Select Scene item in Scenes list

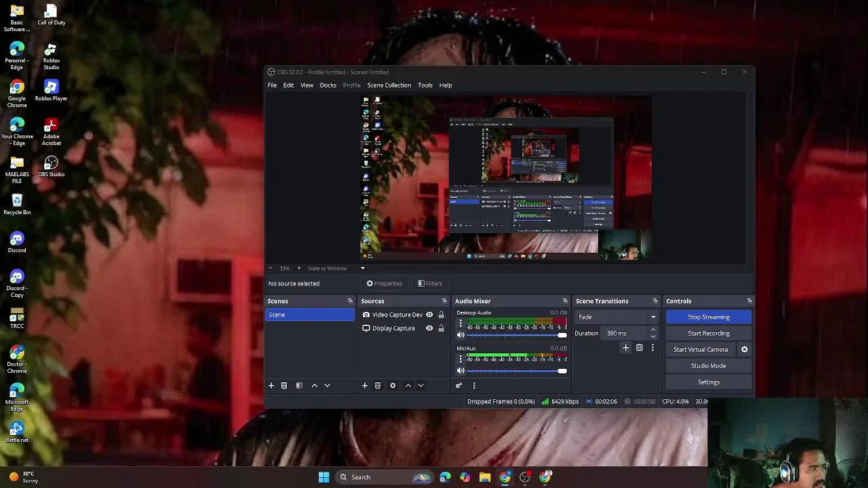pos(310,314)
